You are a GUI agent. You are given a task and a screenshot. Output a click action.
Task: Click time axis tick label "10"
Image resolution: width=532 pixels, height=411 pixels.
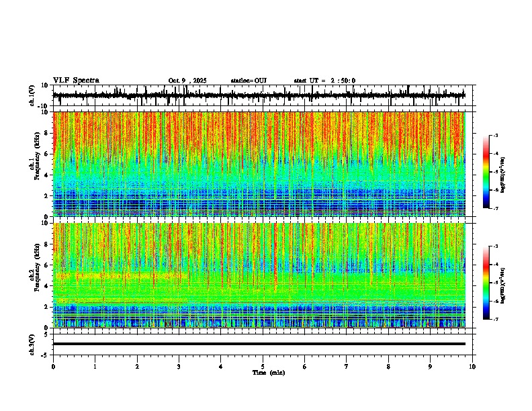point(472,367)
